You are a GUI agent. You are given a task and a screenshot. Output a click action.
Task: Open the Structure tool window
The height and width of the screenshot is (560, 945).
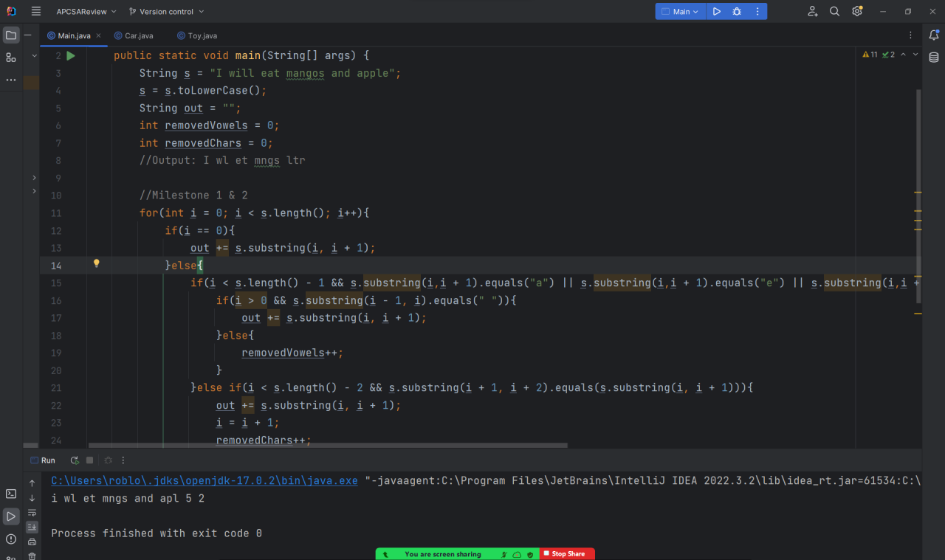coord(11,58)
